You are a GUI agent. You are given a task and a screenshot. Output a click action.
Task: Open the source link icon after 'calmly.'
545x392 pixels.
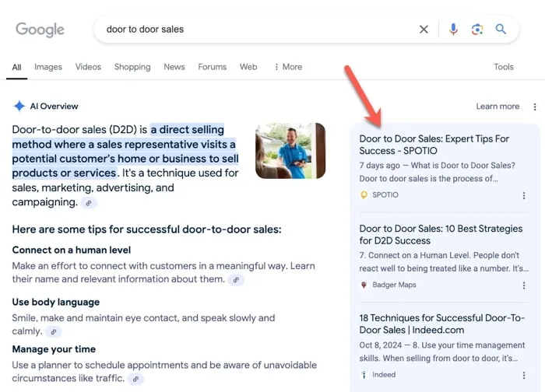click(54, 332)
